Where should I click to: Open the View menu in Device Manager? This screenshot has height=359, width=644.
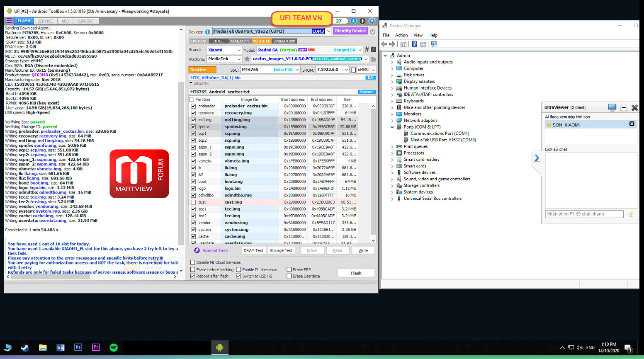(x=418, y=35)
